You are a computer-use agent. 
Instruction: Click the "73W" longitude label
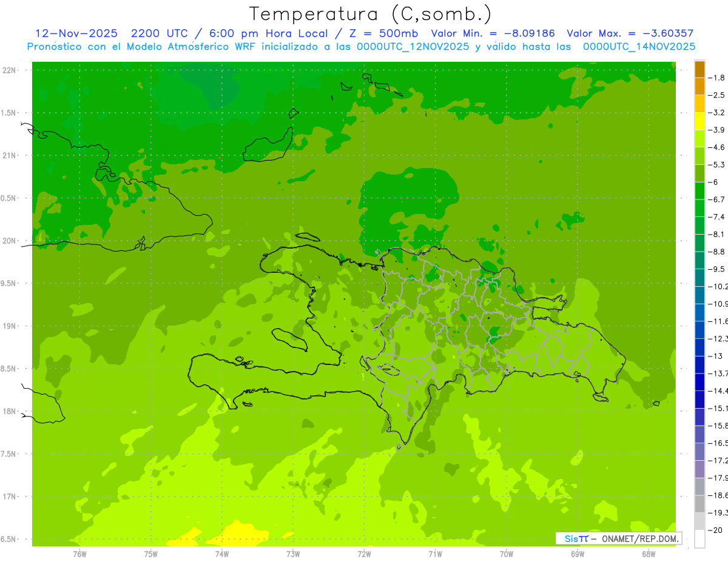pyautogui.click(x=293, y=554)
